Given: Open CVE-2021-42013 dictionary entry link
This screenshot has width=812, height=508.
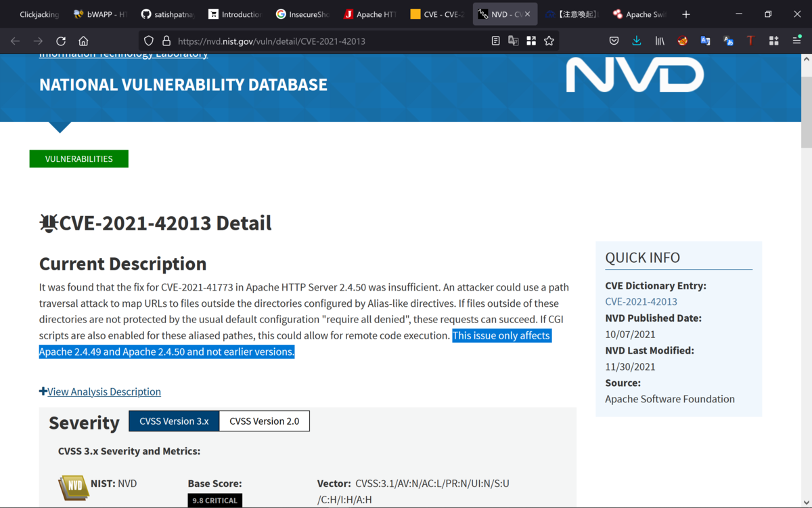Looking at the screenshot, I should (x=641, y=301).
